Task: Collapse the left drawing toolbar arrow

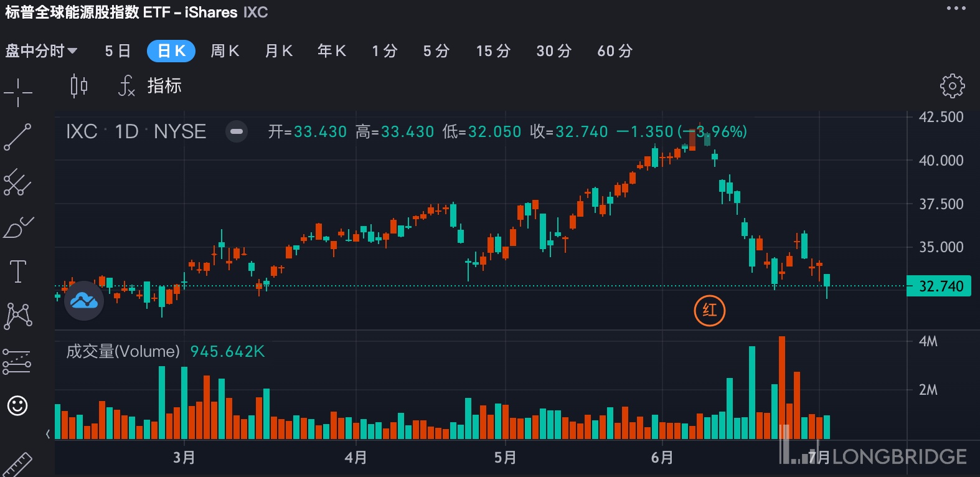Action: pyautogui.click(x=48, y=434)
